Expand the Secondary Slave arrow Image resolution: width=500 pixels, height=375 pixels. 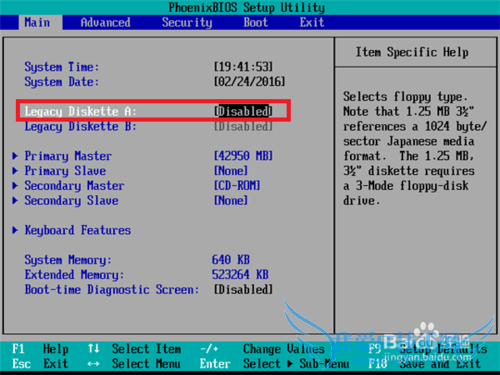point(15,201)
